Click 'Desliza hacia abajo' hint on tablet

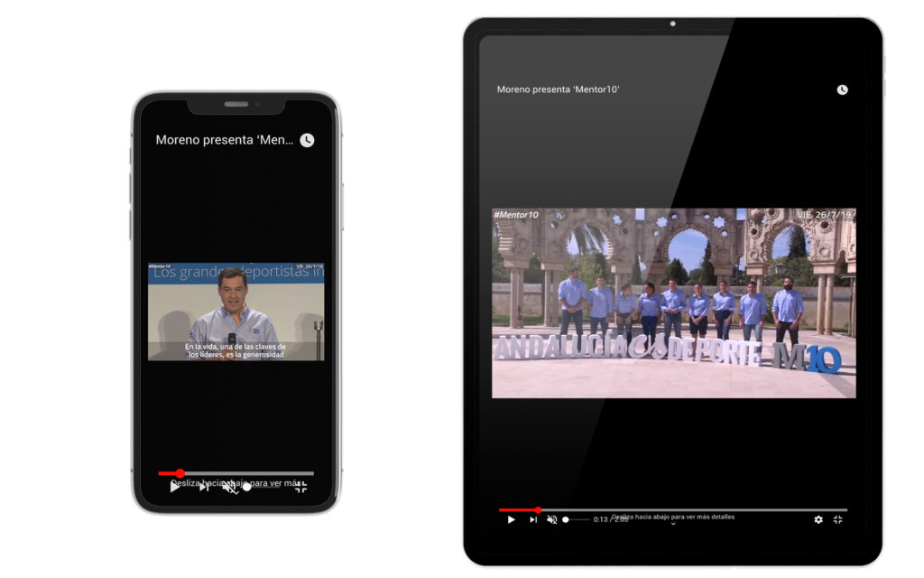point(673,517)
